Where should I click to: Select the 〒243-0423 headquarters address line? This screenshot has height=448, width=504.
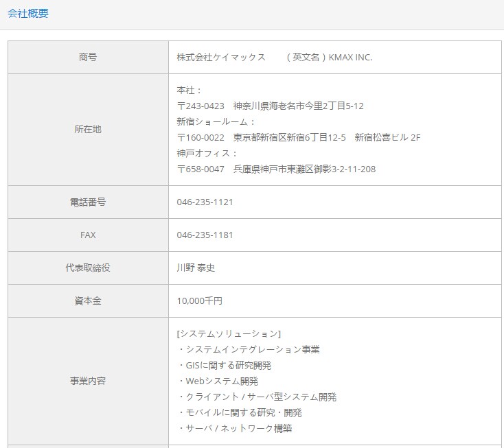(x=270, y=106)
